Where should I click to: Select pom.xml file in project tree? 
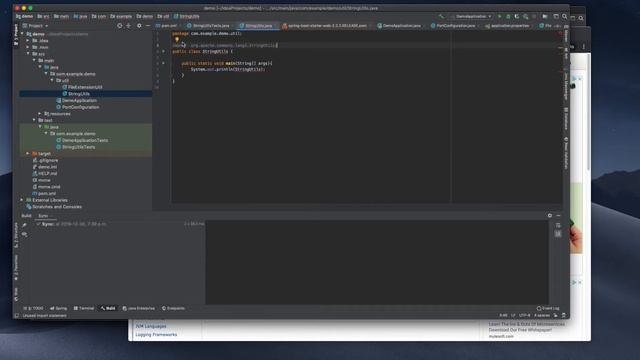point(44,193)
